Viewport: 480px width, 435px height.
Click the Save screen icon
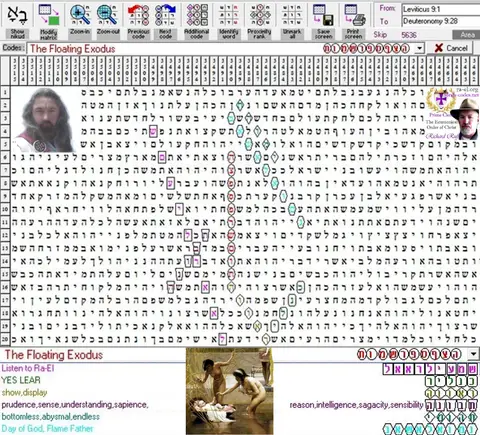pyautogui.click(x=323, y=15)
